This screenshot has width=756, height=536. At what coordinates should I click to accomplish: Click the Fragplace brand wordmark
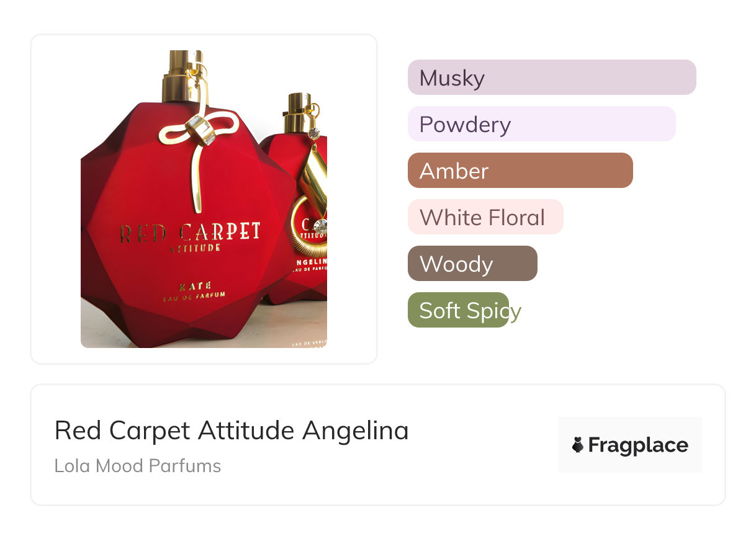coord(637,445)
